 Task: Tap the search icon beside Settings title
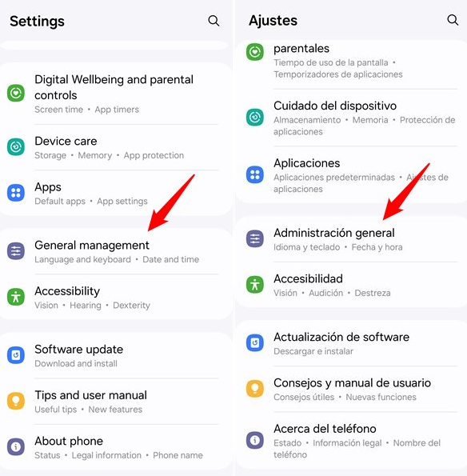214,21
